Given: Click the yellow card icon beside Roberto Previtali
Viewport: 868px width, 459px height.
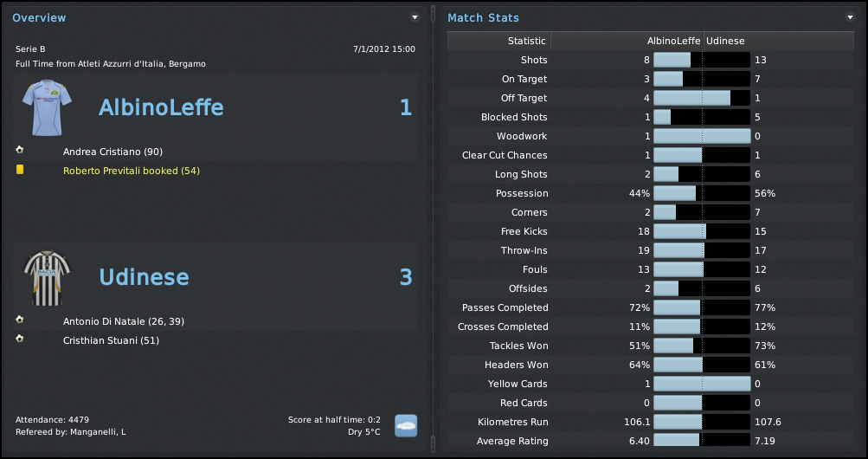Looking at the screenshot, I should [x=20, y=170].
